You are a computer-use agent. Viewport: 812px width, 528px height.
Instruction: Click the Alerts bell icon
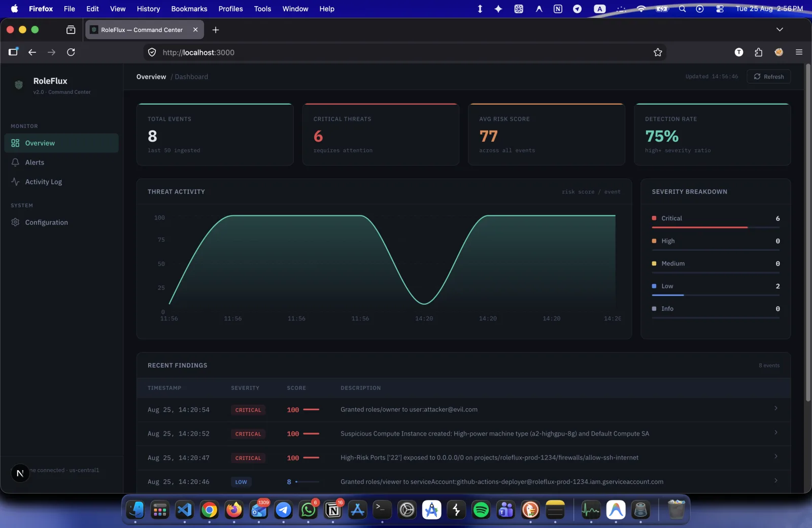click(15, 162)
